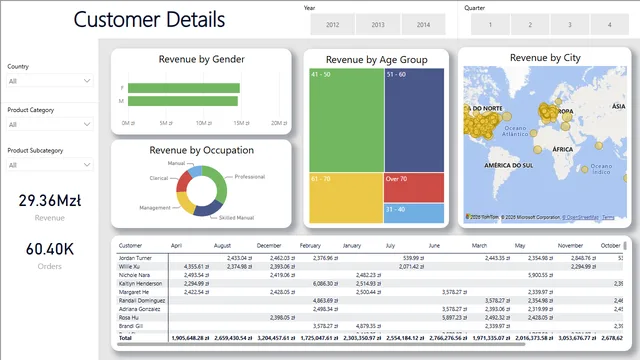This screenshot has width=640, height=360.
Task: Click the M bar in Revenue by Gender
Action: tap(183, 101)
